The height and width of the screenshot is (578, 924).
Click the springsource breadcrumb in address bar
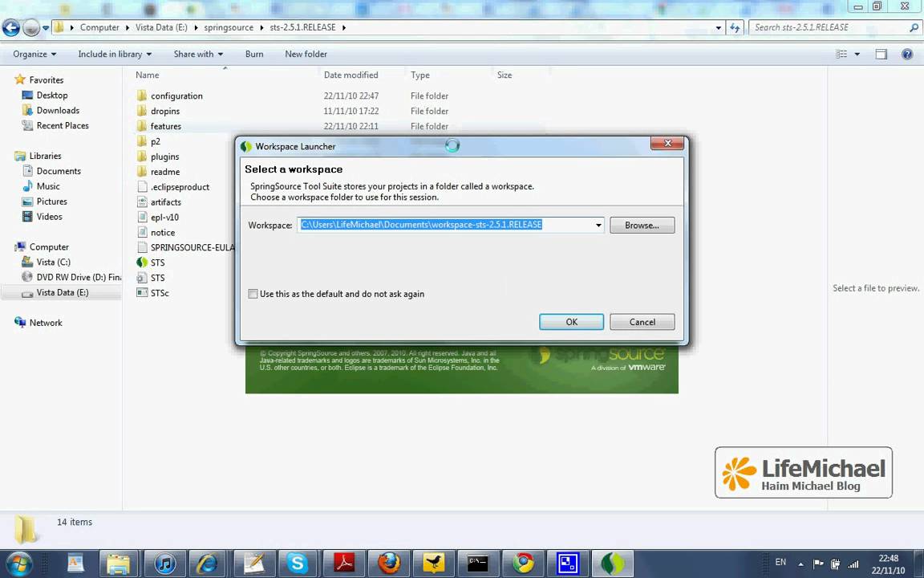pos(229,27)
